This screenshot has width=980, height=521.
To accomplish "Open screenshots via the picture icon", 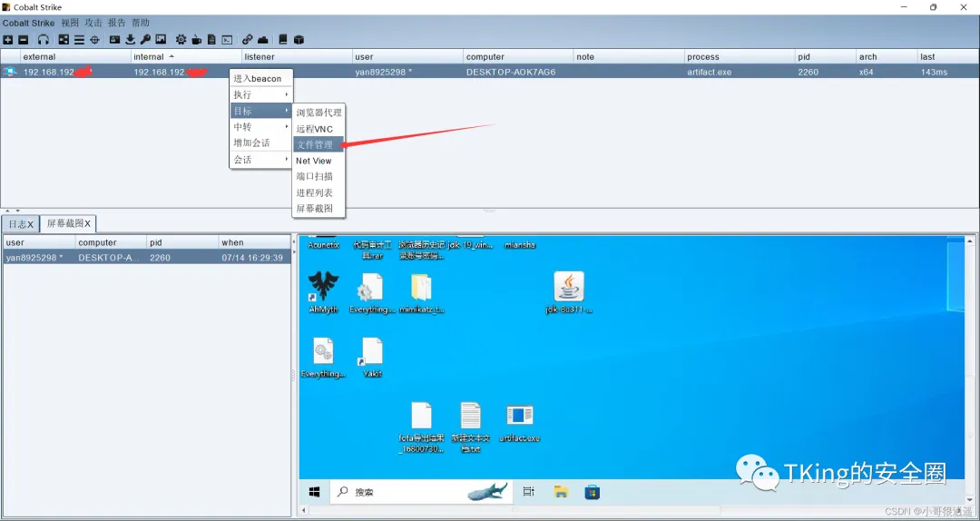I will click(x=161, y=39).
